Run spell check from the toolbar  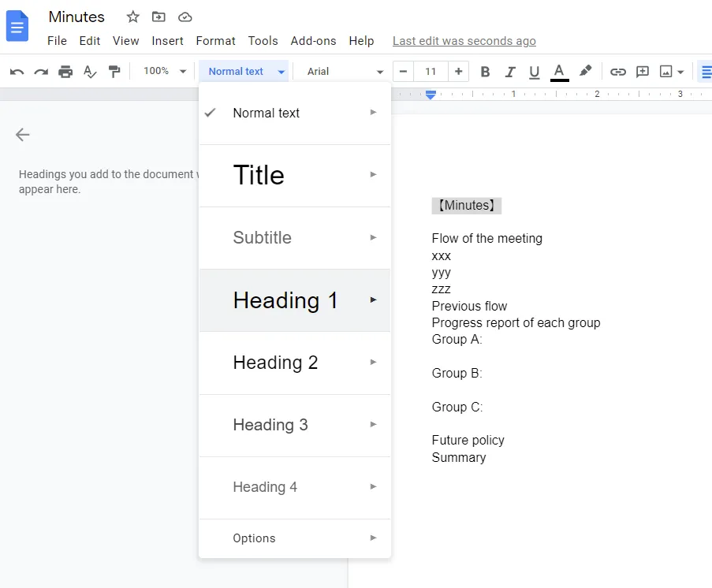pyautogui.click(x=90, y=72)
